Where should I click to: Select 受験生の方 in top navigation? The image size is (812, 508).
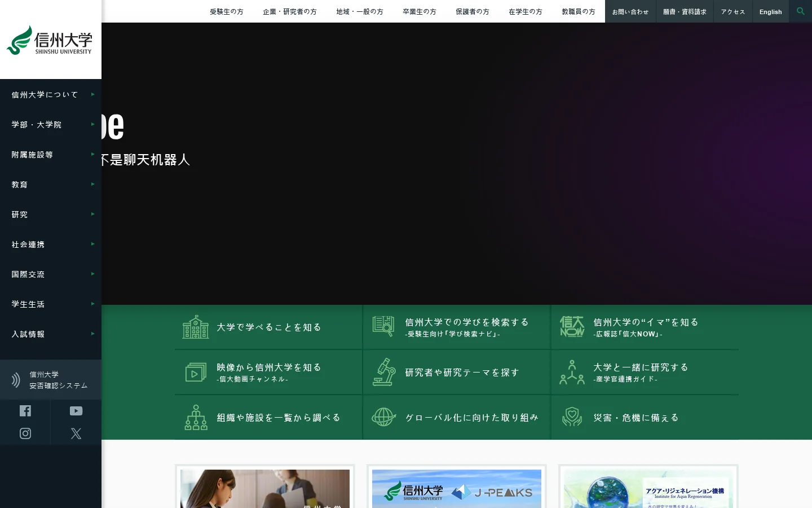point(227,11)
